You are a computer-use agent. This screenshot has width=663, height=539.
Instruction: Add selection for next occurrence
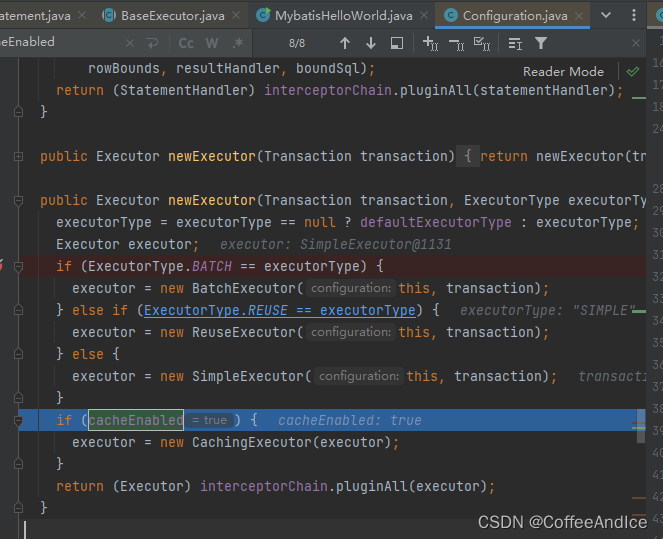pyautogui.click(x=430, y=43)
